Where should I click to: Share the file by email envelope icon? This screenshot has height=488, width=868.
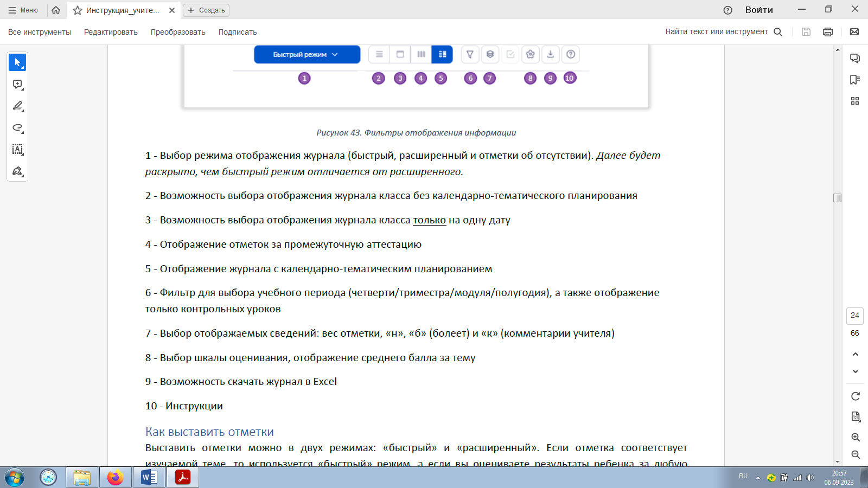pos(854,32)
